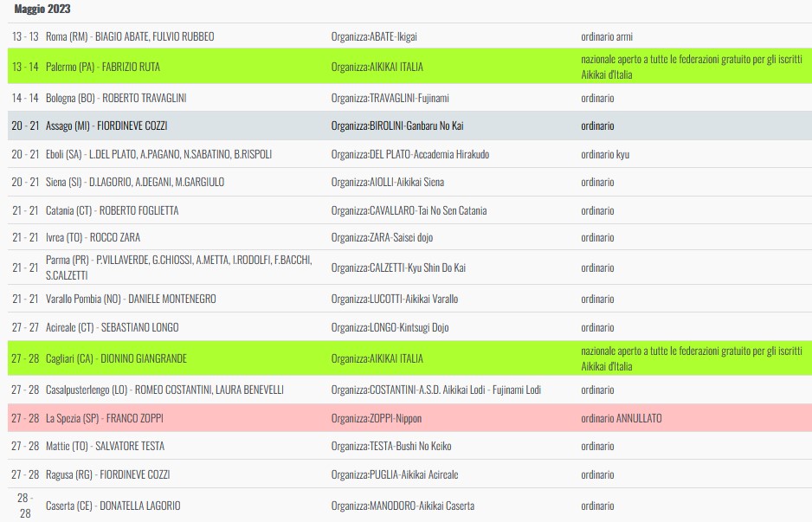Click Aikikai Italia organizer in Palermo row
Viewport: 812px width, 522px height.
coord(377,67)
